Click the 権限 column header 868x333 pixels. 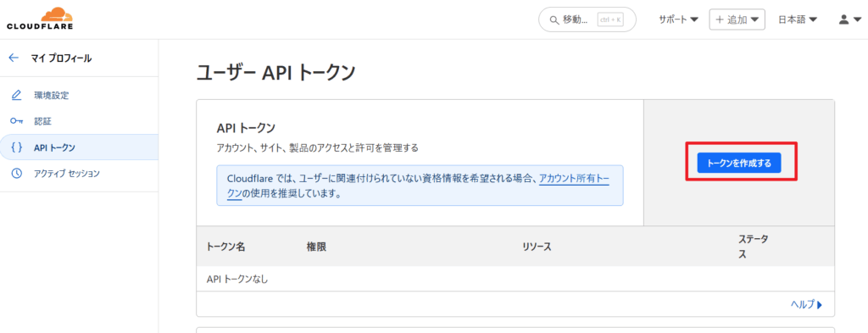click(x=316, y=247)
